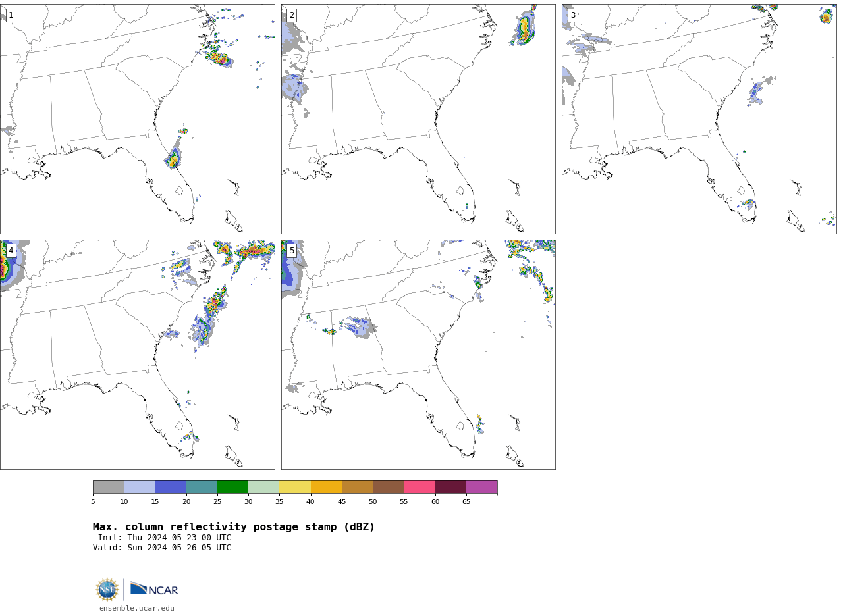Screen dimensions: 843x616
Task: Click the purple 65+ dBZ swatch
Action: 482,487
